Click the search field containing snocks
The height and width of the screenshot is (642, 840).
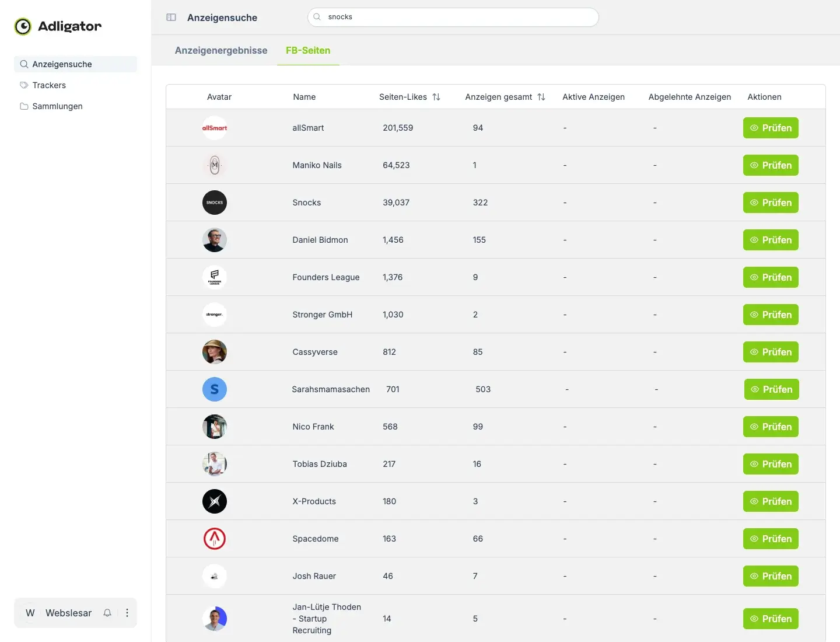tap(453, 17)
